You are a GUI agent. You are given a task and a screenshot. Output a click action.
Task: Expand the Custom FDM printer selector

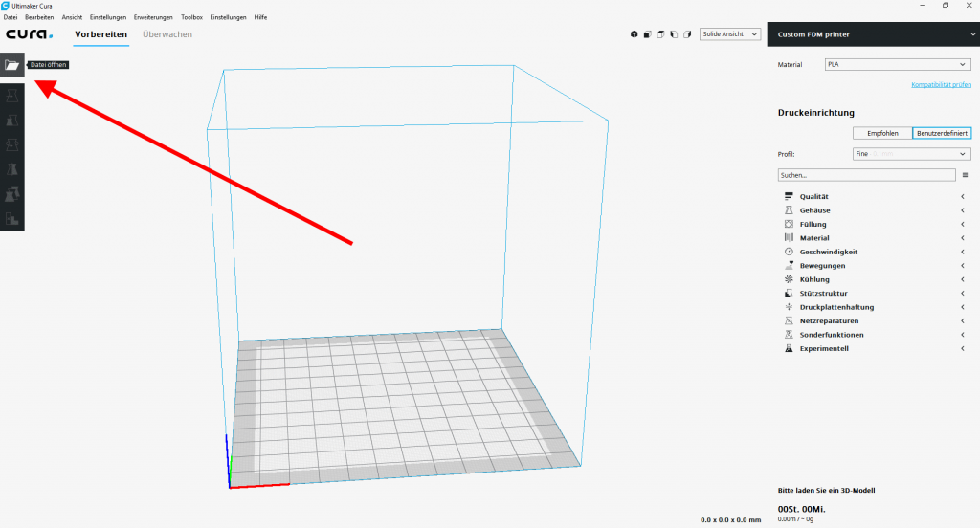tap(873, 34)
